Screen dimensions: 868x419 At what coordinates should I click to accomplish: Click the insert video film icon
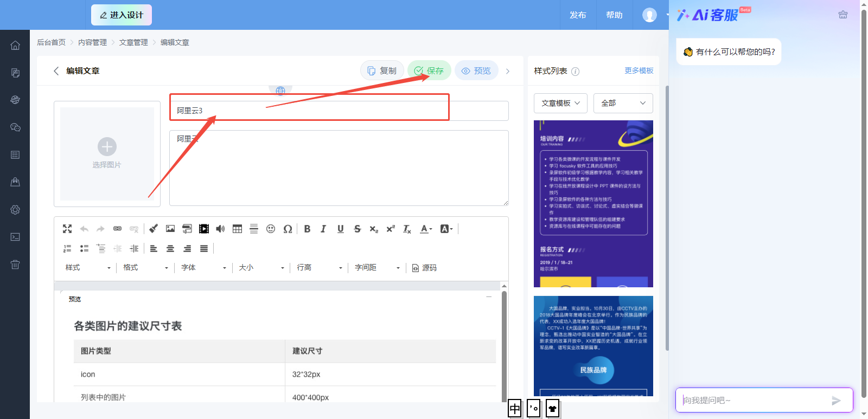(204, 229)
